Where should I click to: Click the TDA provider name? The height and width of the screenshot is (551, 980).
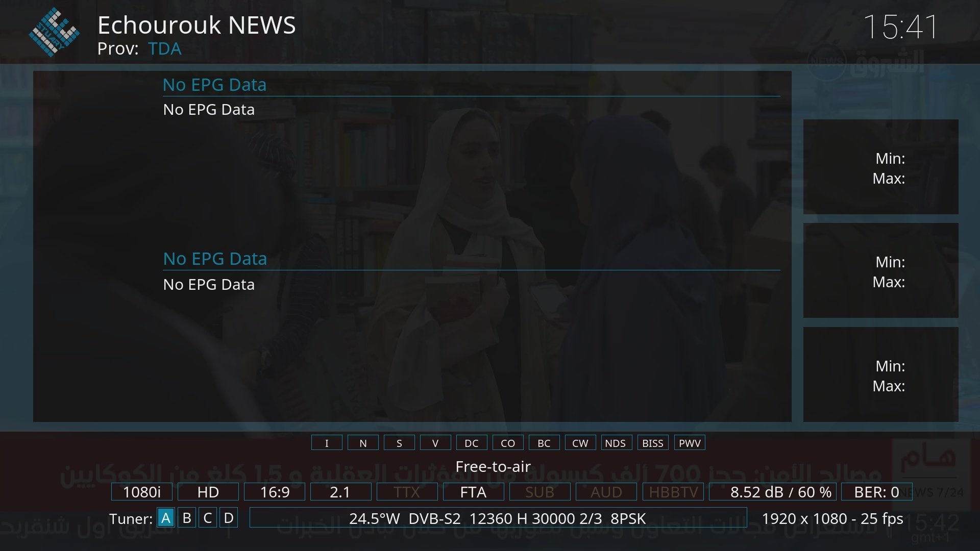tap(164, 49)
